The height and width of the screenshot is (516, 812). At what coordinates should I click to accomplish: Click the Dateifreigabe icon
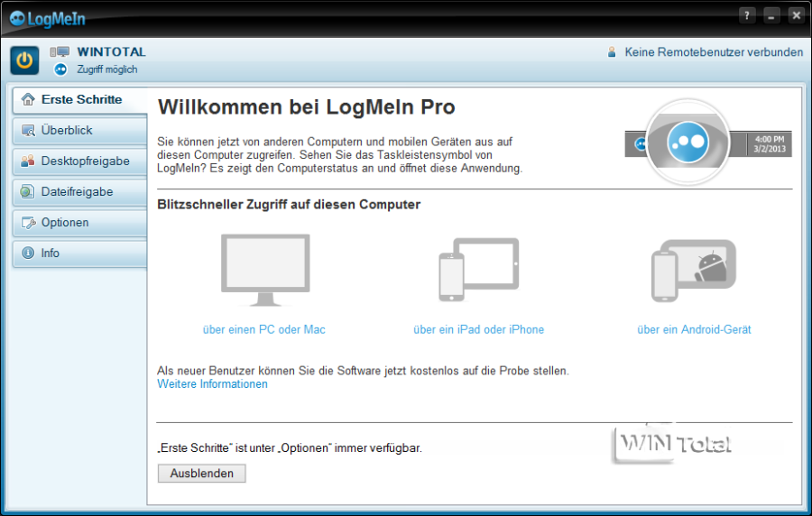[27, 191]
